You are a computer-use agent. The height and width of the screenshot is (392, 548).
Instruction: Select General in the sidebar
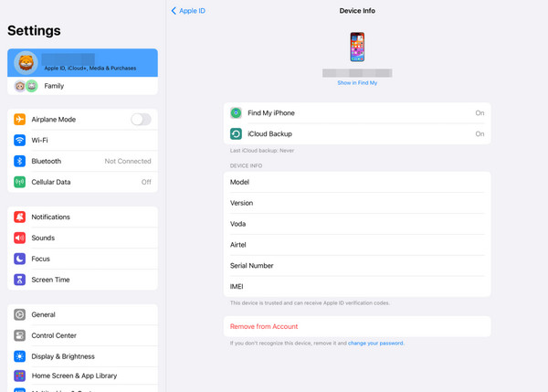[x=82, y=314]
